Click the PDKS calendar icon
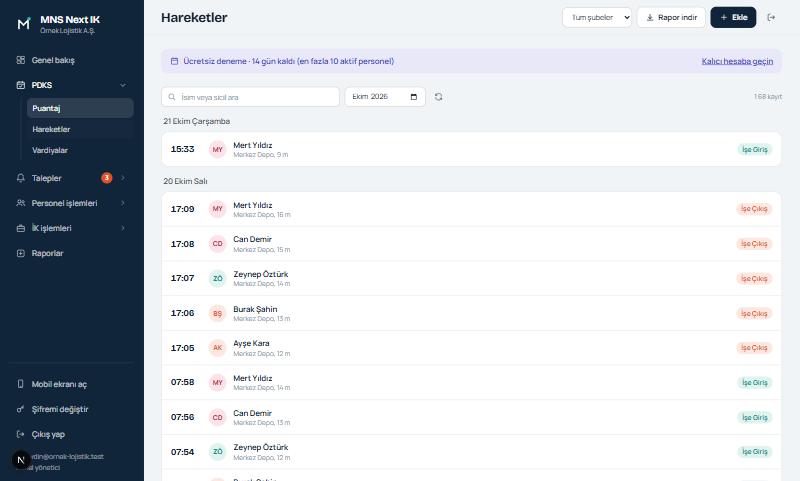800x481 pixels. click(20, 85)
